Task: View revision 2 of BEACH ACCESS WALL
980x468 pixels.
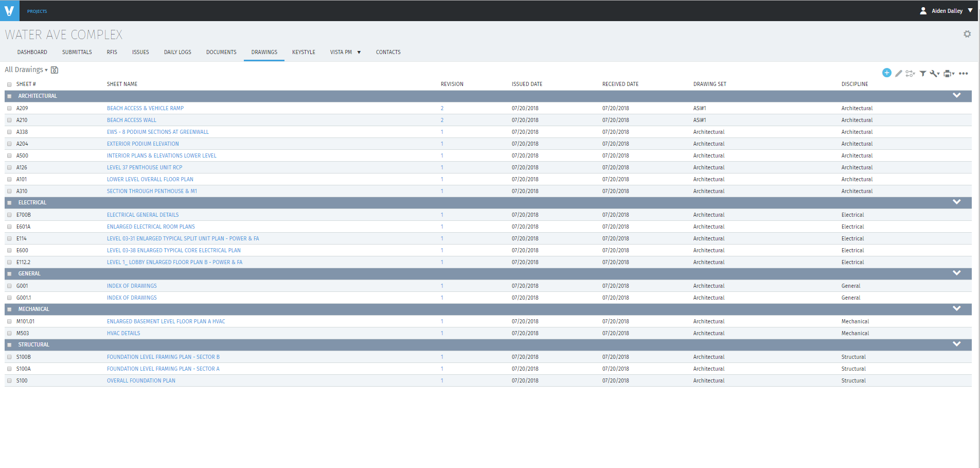Action: pos(441,120)
